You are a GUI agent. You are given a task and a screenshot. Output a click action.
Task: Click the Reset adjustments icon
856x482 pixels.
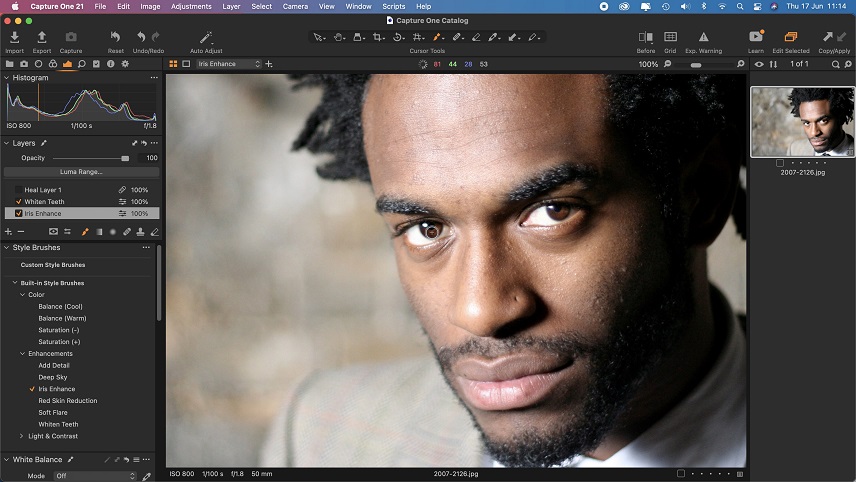[x=115, y=37]
